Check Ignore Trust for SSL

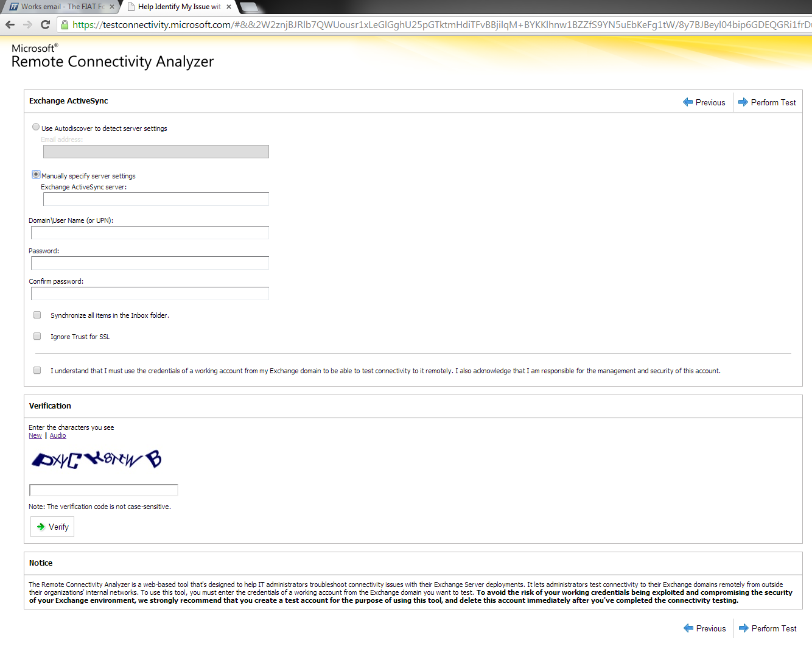[37, 336]
